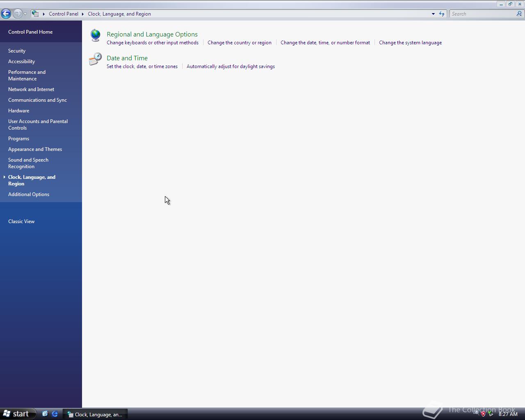The height and width of the screenshot is (420, 525).
Task: Click Change the country or region
Action: (240, 43)
